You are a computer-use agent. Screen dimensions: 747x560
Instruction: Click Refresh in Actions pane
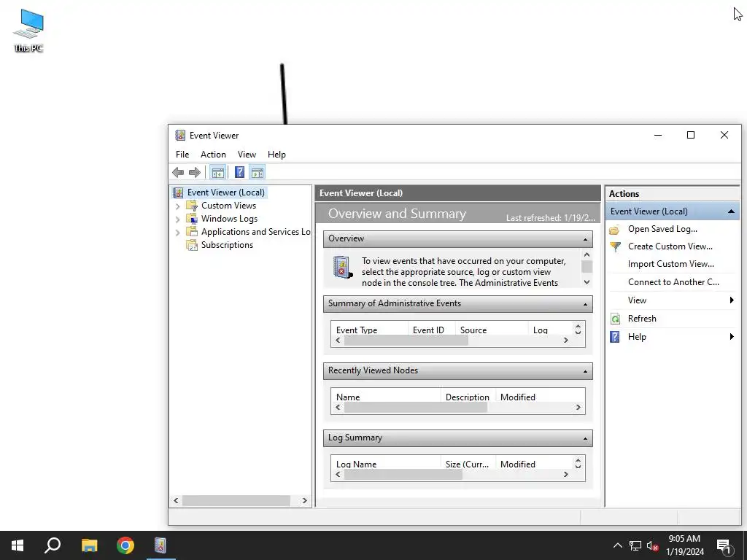(x=642, y=319)
